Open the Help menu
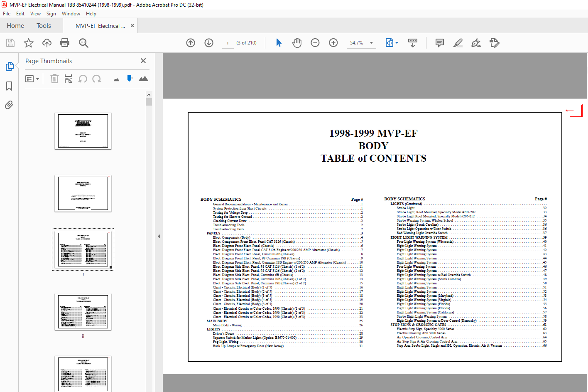 91,14
